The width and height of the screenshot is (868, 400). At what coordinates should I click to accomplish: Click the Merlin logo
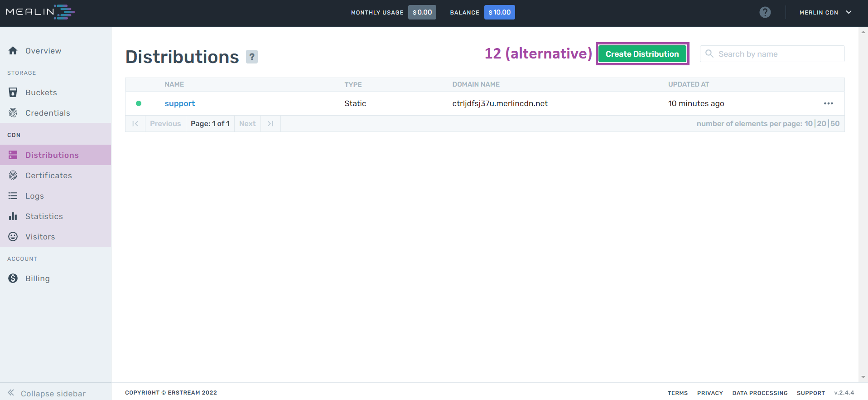coord(40,12)
